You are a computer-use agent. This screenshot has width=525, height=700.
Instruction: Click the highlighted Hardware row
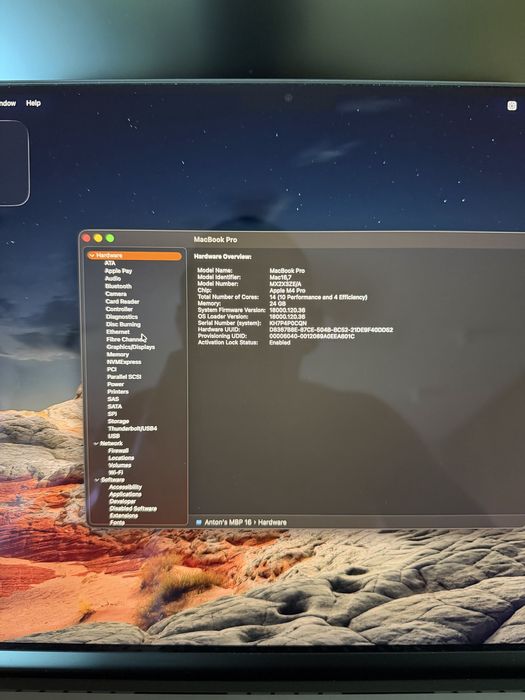pyautogui.click(x=135, y=256)
